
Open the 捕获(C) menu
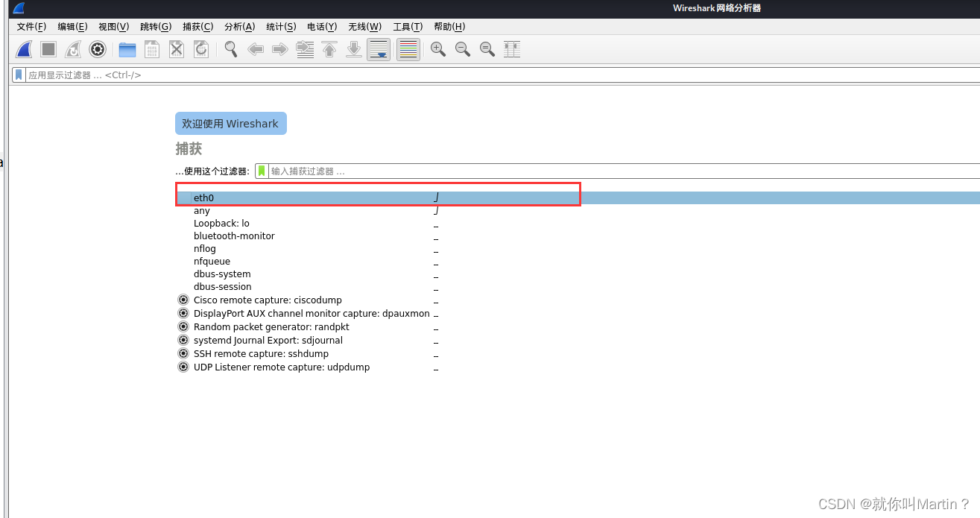pos(197,27)
